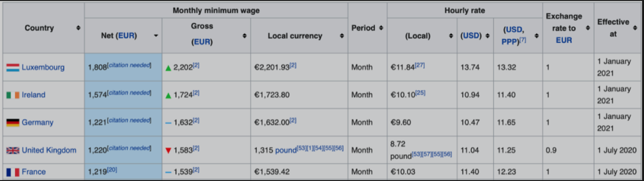Click the pound currency link in Local currency
Image resolution: width=644 pixels, height=181 pixels.
coord(286,150)
